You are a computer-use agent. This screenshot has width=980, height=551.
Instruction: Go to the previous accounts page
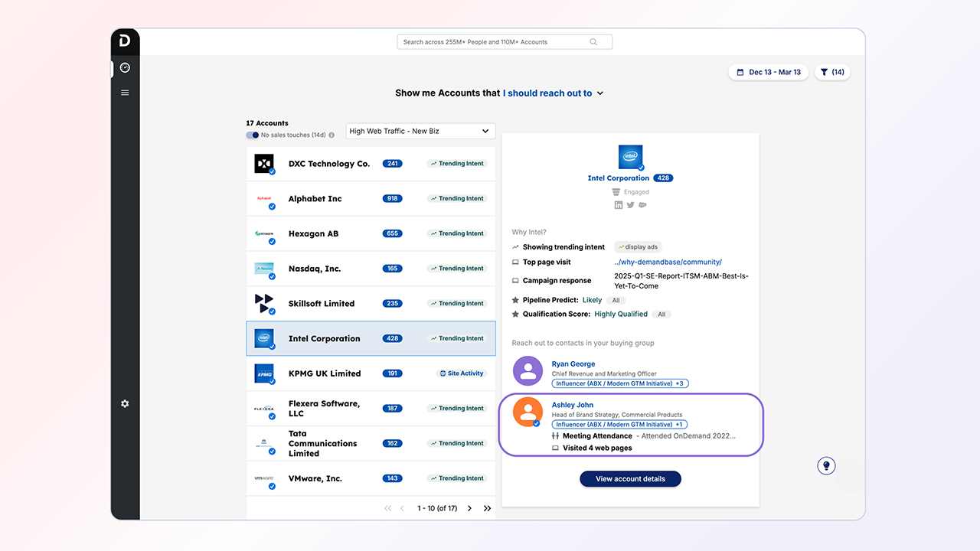coord(402,508)
